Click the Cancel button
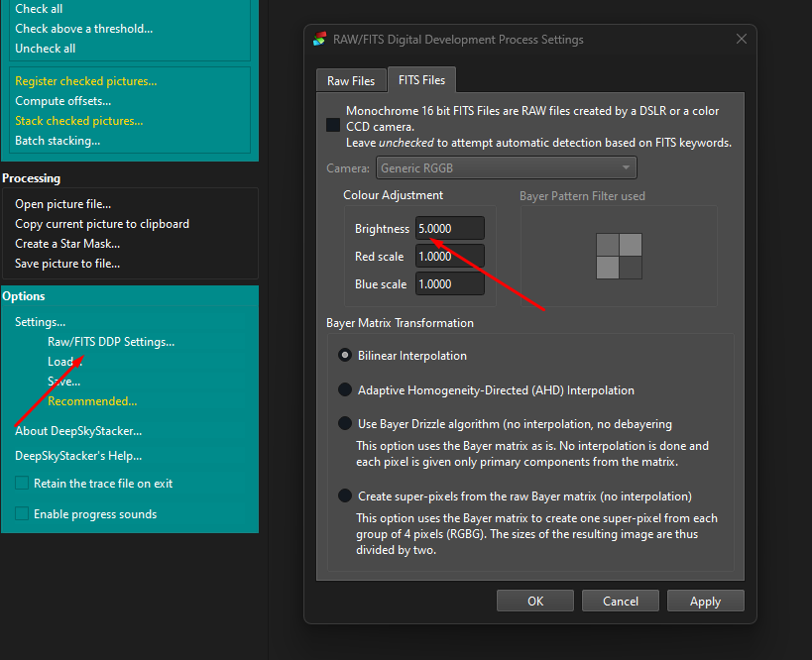Screen dimensions: 812x660 point(621,601)
